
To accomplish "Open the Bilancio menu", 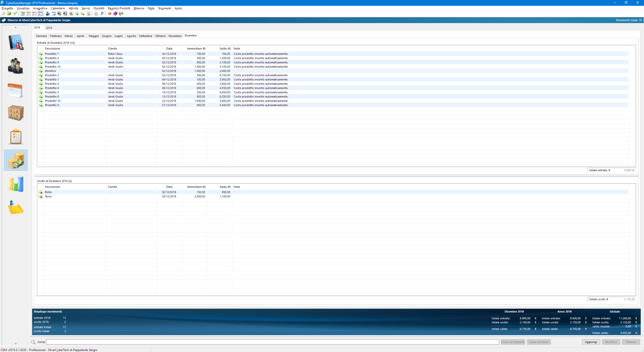I will pyautogui.click(x=139, y=8).
